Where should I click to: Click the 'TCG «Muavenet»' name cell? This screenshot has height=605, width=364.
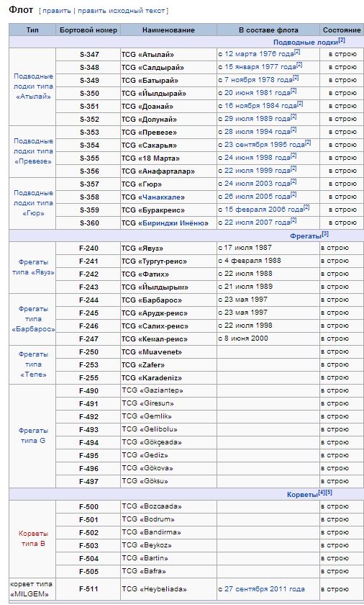coord(168,352)
